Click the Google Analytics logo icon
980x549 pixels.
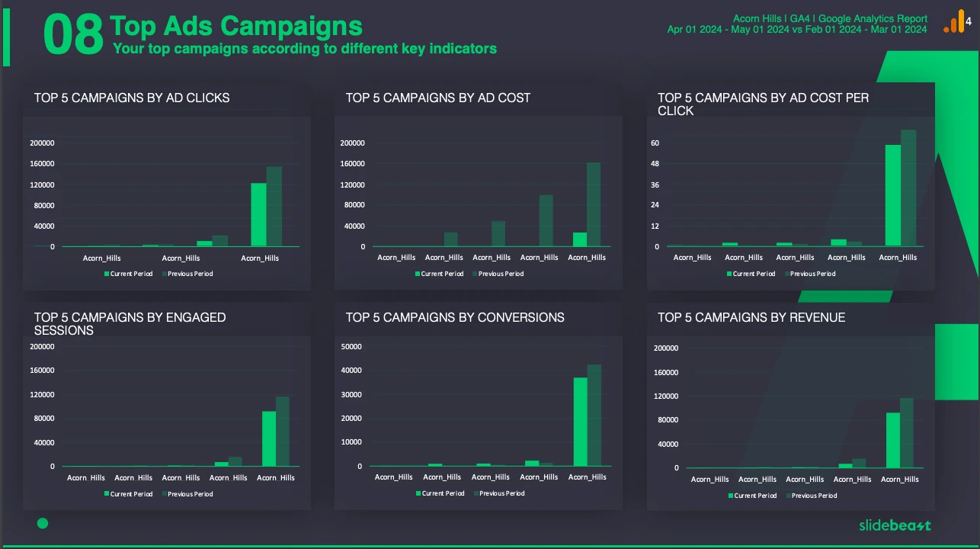pos(953,23)
